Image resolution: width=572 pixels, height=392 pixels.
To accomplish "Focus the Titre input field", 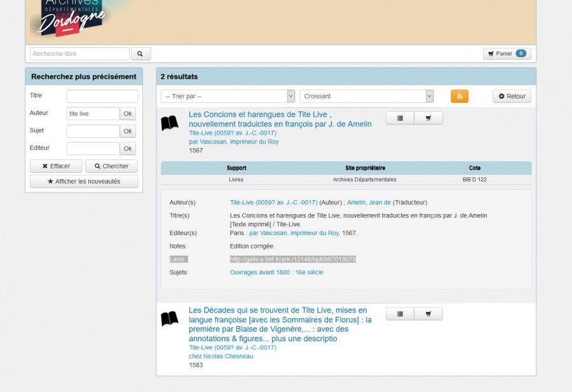I will tap(102, 97).
